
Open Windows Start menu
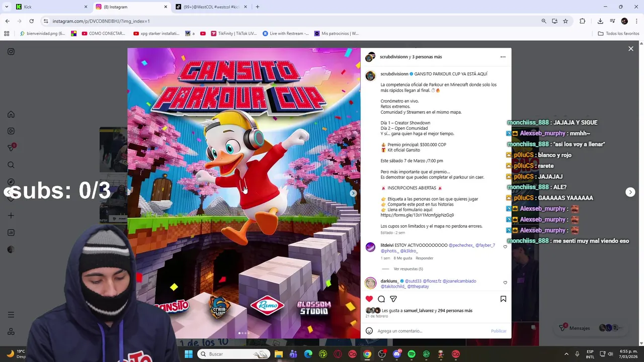click(x=189, y=354)
